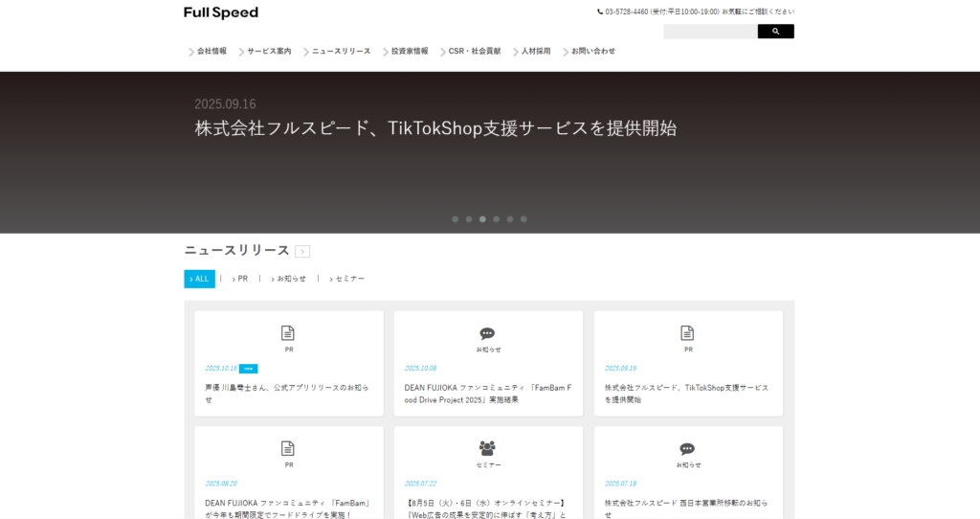The height and width of the screenshot is (519, 980).
Task: Click the site search text field
Action: click(710, 32)
